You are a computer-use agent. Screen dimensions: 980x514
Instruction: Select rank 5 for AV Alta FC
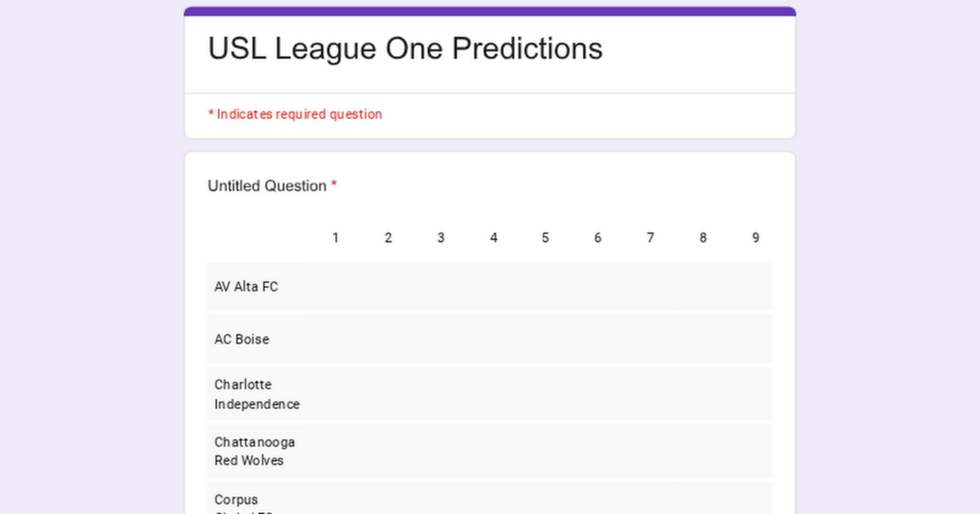coord(545,286)
